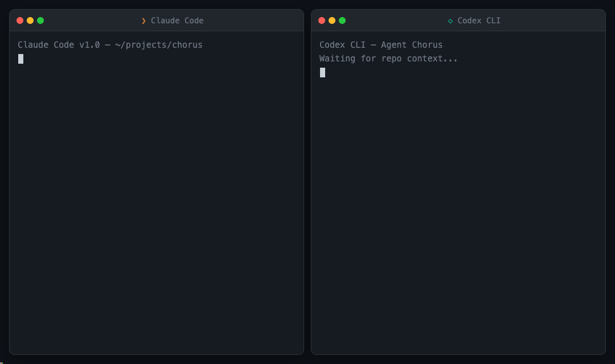The width and height of the screenshot is (615, 364).
Task: Click the blinking cursor block in Codex CLI terminal
Action: coord(322,72)
